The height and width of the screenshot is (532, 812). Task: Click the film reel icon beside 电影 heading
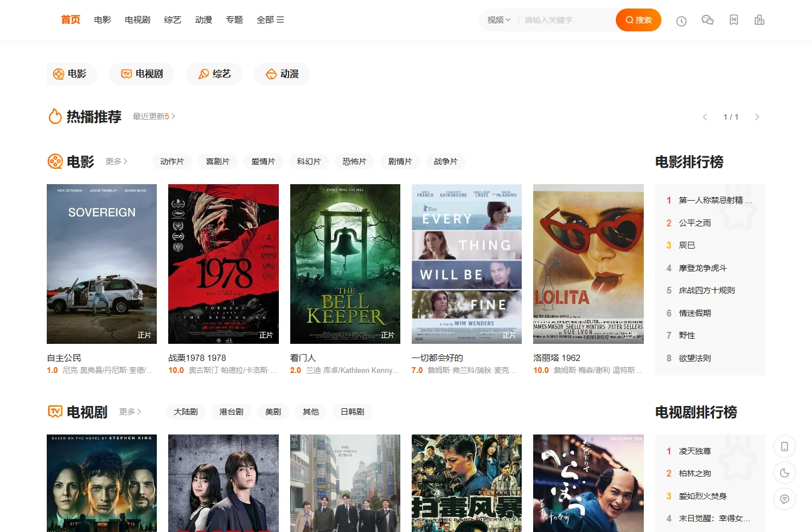(x=55, y=161)
